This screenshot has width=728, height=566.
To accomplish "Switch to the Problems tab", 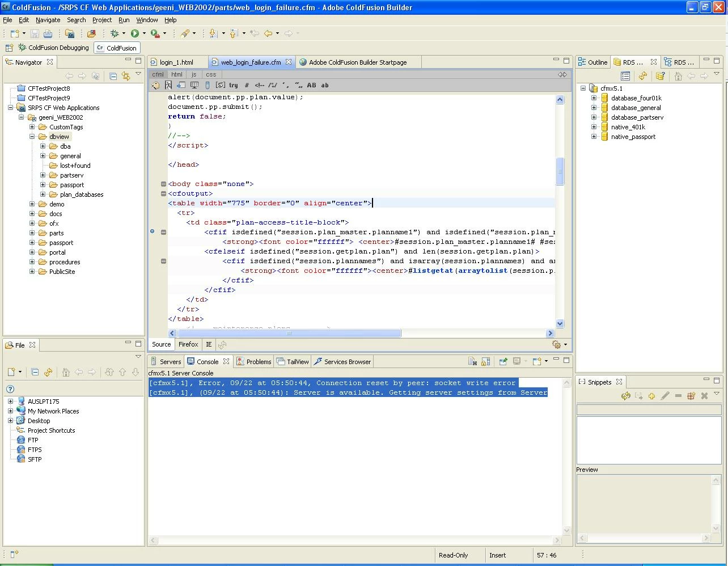I will pos(254,362).
